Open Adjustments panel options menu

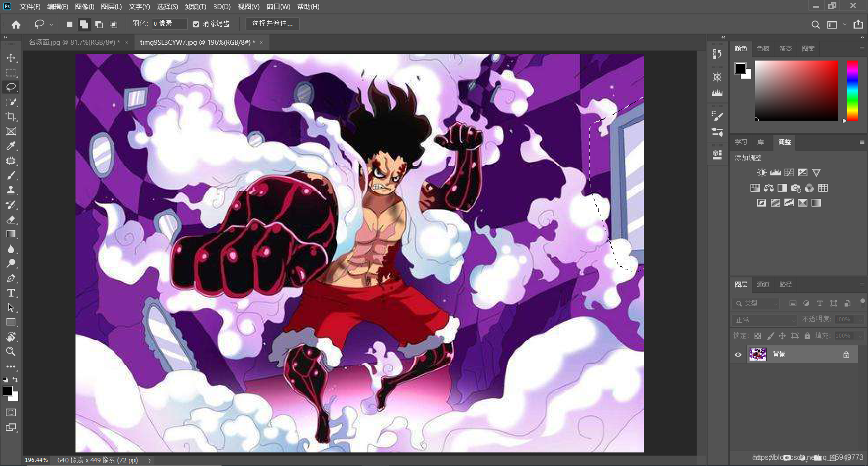[x=862, y=142]
